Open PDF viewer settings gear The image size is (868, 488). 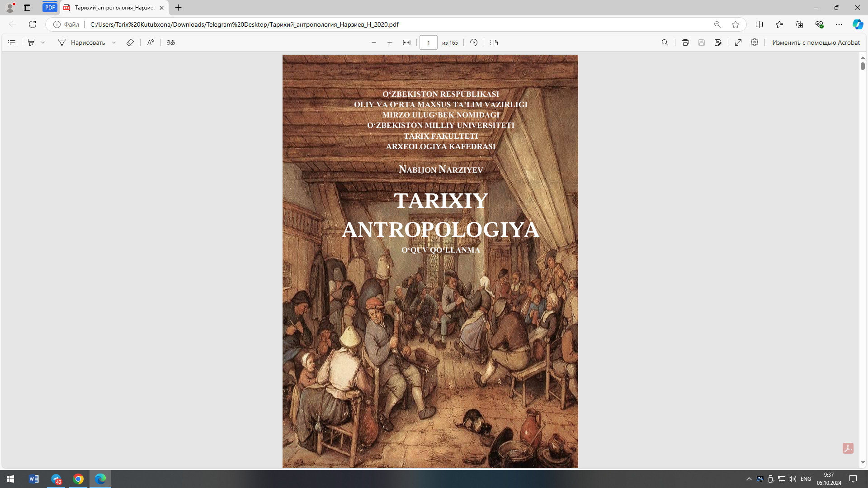[x=755, y=42]
